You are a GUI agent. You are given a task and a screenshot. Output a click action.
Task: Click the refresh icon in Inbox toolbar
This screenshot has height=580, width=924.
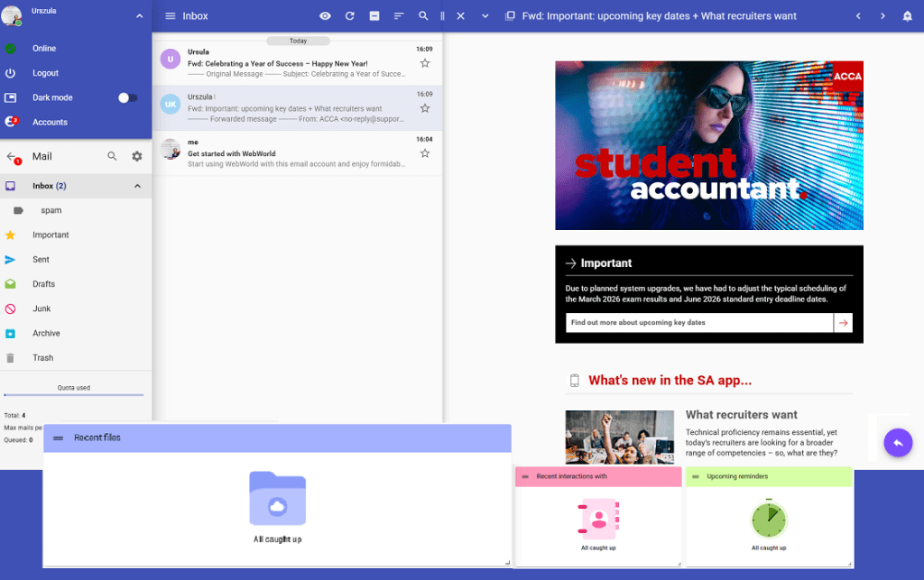(349, 16)
